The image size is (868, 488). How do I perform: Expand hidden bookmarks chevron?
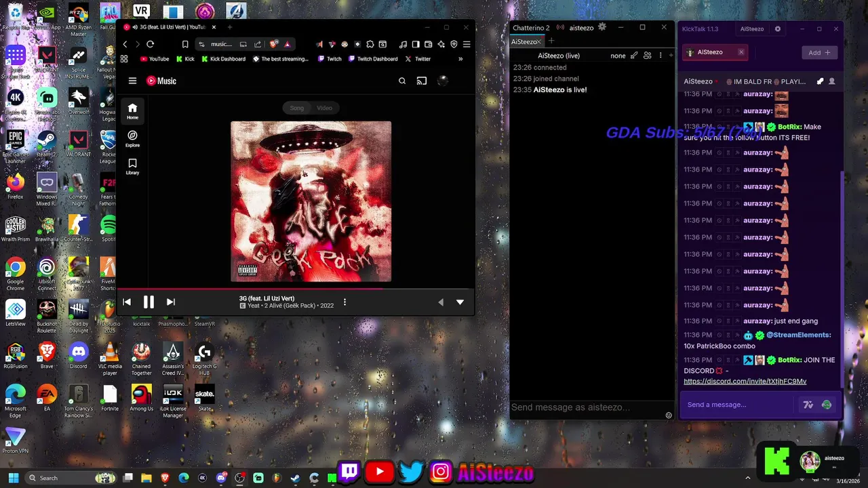pos(460,59)
